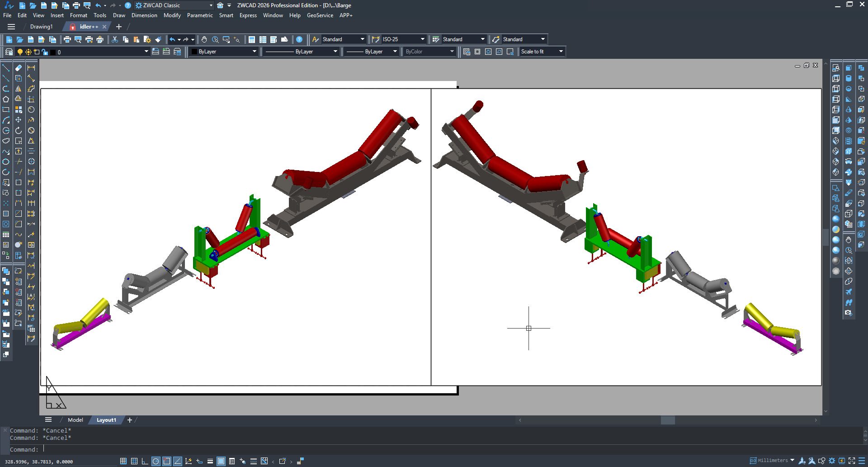
Task: Click the text style icon beside Standard
Action: [x=316, y=39]
